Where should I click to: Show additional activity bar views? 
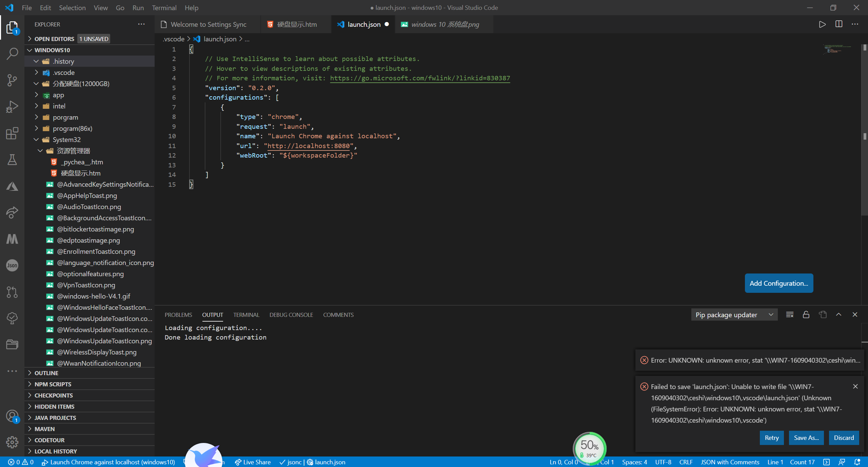click(12, 371)
